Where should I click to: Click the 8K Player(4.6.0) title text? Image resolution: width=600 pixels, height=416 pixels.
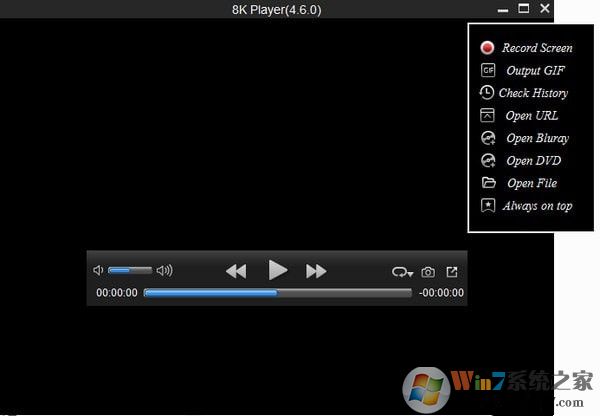pyautogui.click(x=276, y=10)
